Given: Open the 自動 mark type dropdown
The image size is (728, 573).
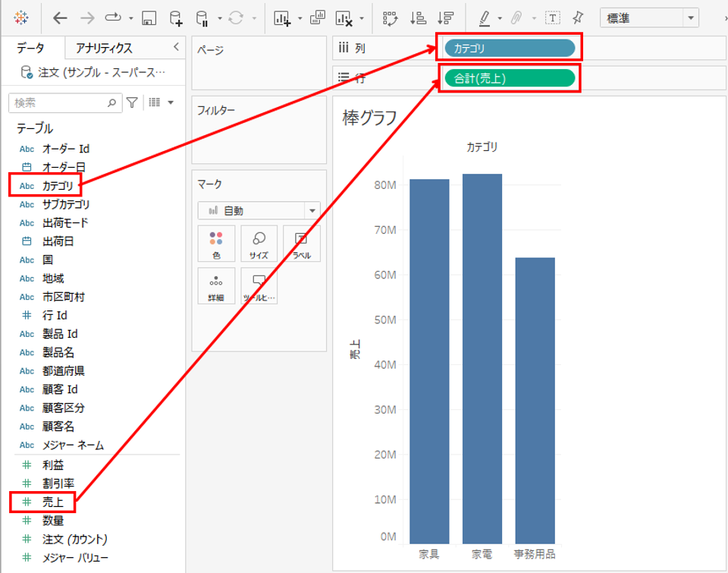Looking at the screenshot, I should point(259,211).
